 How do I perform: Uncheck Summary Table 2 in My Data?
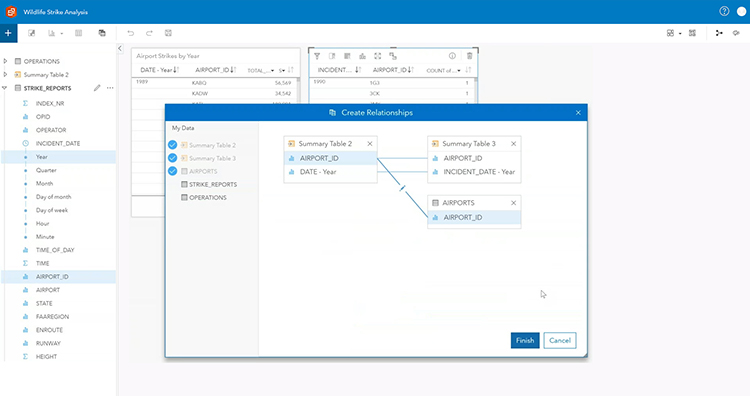(x=173, y=145)
